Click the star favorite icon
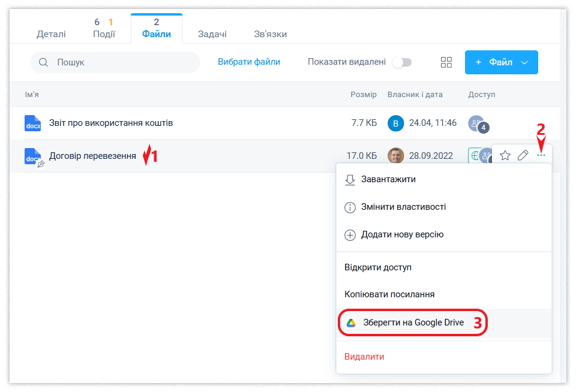576x392 pixels. click(x=505, y=156)
